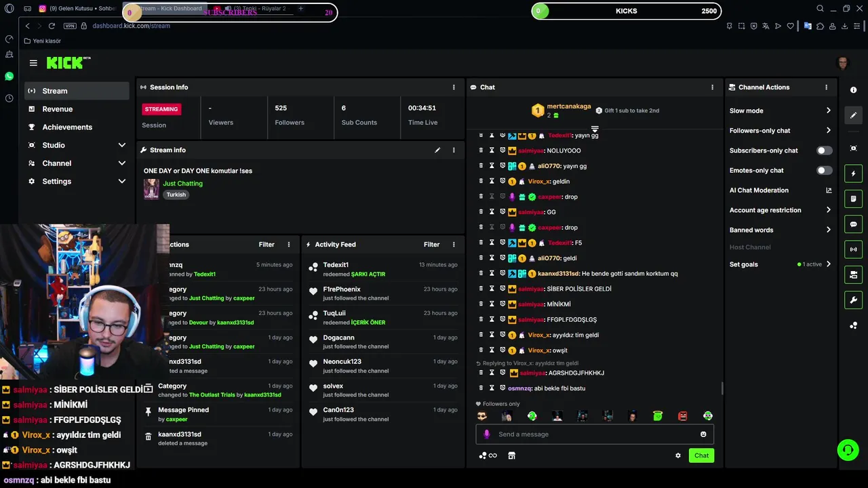Click the chat scrollbar

click(x=722, y=388)
